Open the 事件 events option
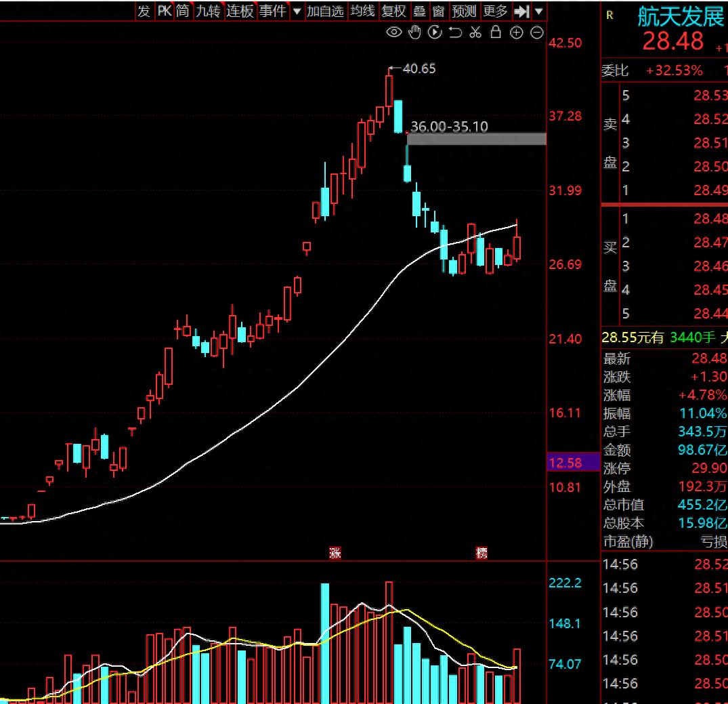Screen dimensions: 728x704 272,11
